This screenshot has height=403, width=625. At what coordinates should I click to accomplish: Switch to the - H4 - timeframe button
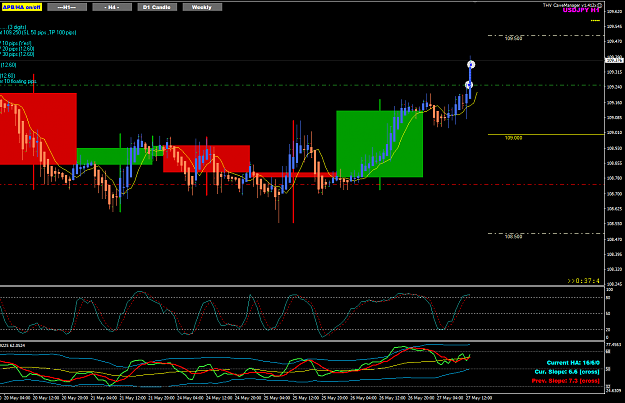coord(112,7)
